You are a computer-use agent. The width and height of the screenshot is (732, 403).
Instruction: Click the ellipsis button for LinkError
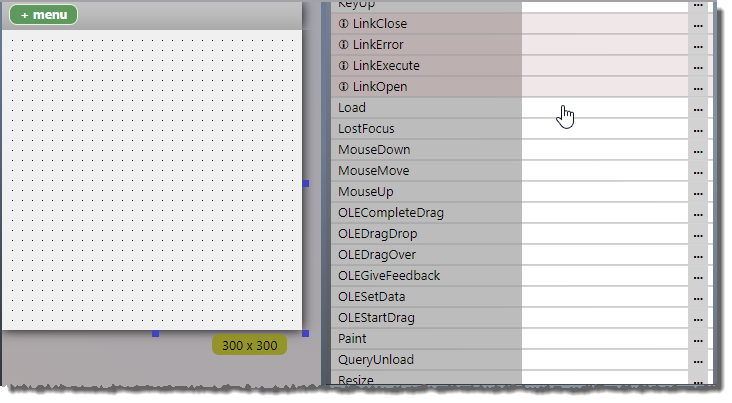pos(698,45)
